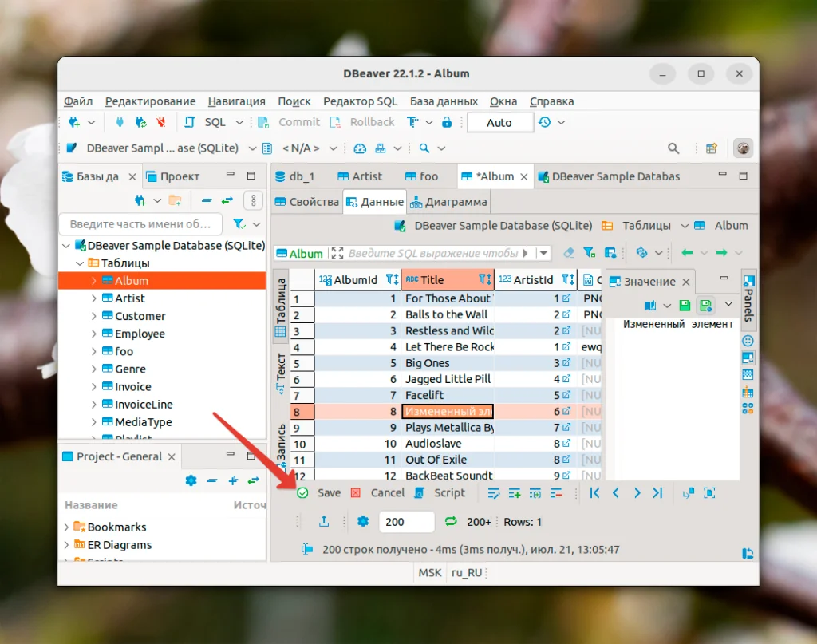This screenshot has height=644, width=817.
Task: Open the Редактор SQL menu
Action: click(x=360, y=101)
